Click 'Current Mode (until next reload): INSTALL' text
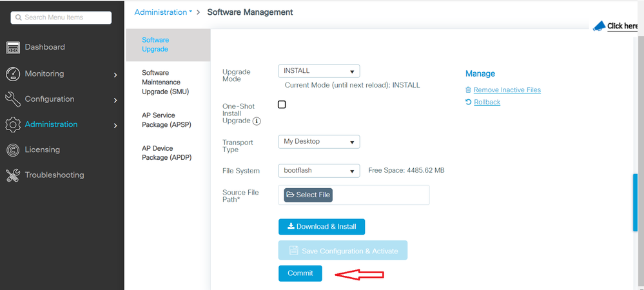 (x=352, y=86)
